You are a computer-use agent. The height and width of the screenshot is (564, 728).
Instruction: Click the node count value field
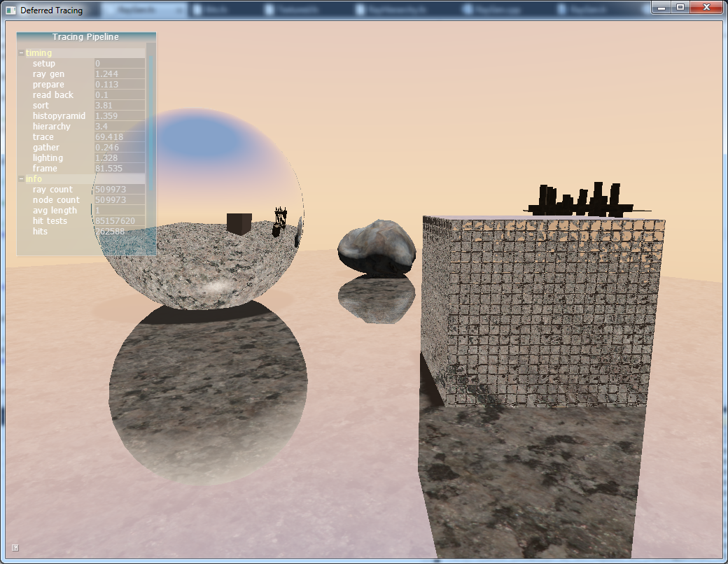[x=119, y=200]
